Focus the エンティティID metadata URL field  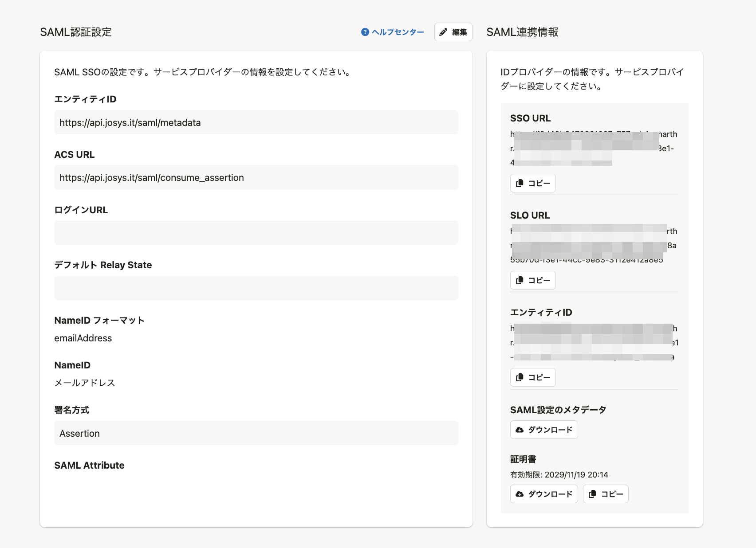point(256,122)
